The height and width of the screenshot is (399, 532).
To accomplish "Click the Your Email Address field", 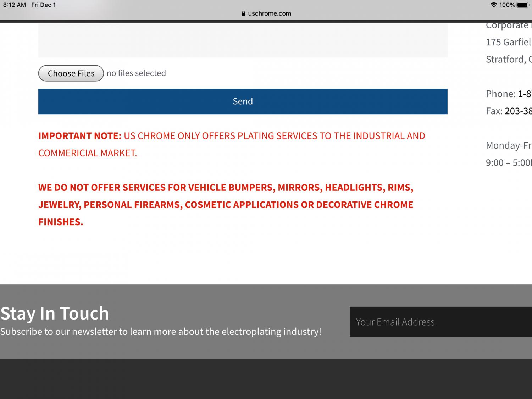I will click(441, 322).
